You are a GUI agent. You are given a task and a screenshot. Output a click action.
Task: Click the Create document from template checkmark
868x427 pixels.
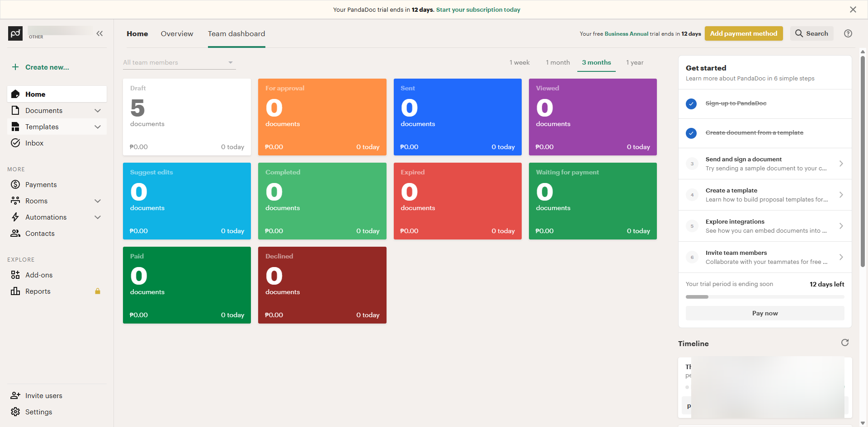691,133
